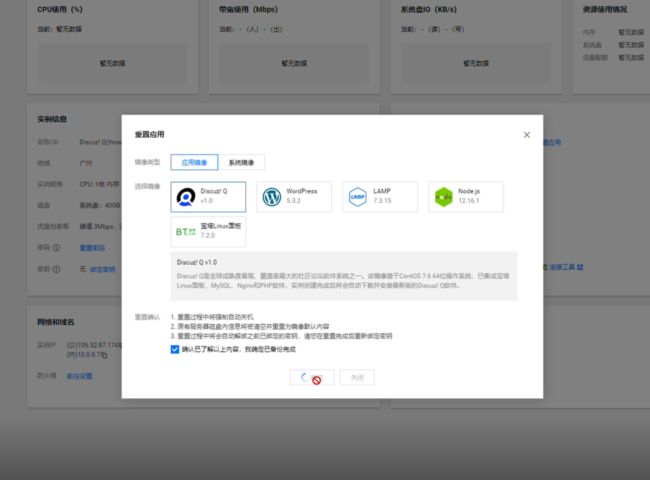
Task: Copy the internal IP 10.0.8.7
Action: 104,355
